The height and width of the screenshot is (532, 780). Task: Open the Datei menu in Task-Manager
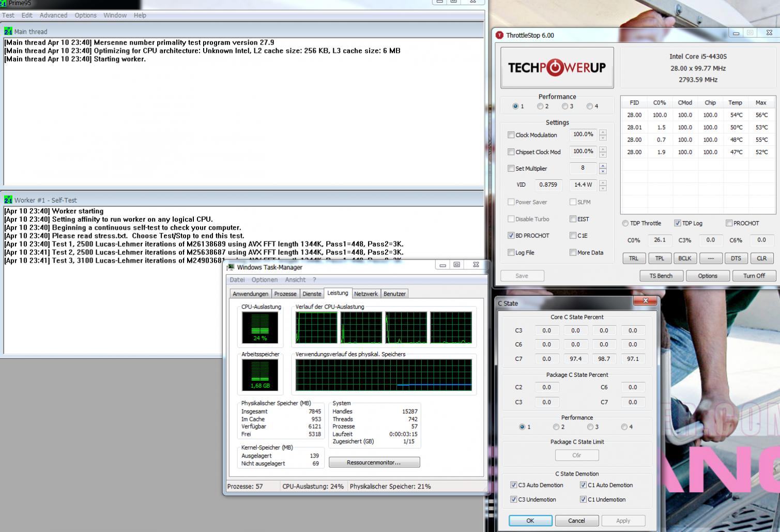coord(237,280)
